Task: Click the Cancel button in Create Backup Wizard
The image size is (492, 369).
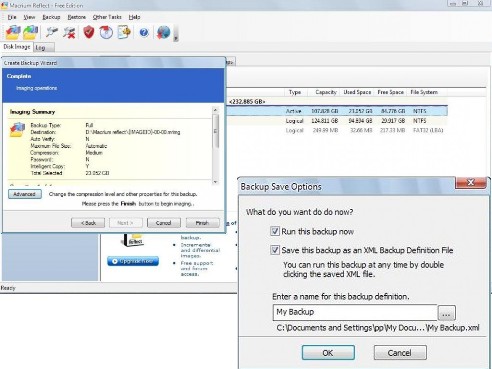Action: [164, 223]
